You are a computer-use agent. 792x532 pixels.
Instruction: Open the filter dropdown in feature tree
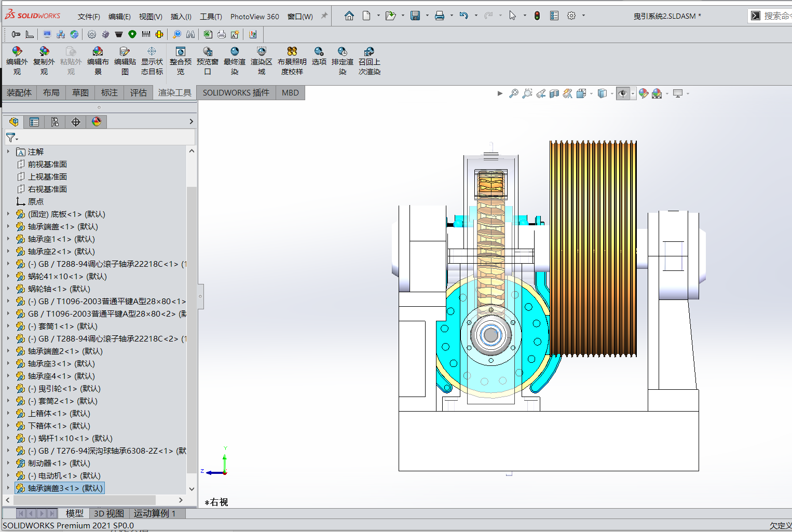point(12,138)
